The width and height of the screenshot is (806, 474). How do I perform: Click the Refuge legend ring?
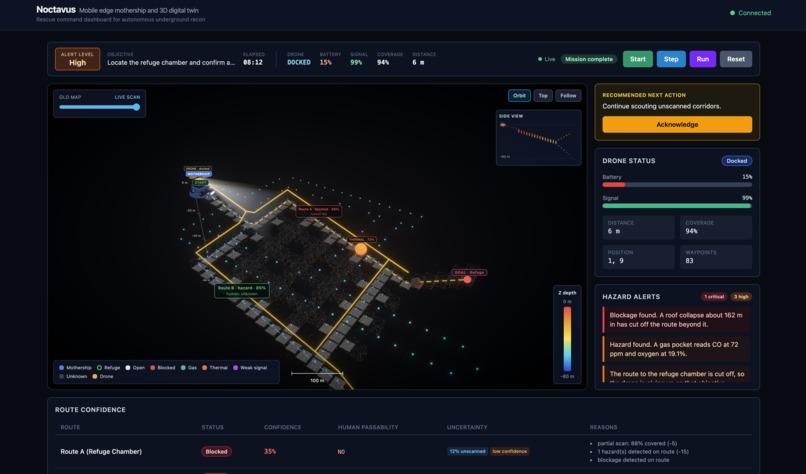coord(100,368)
